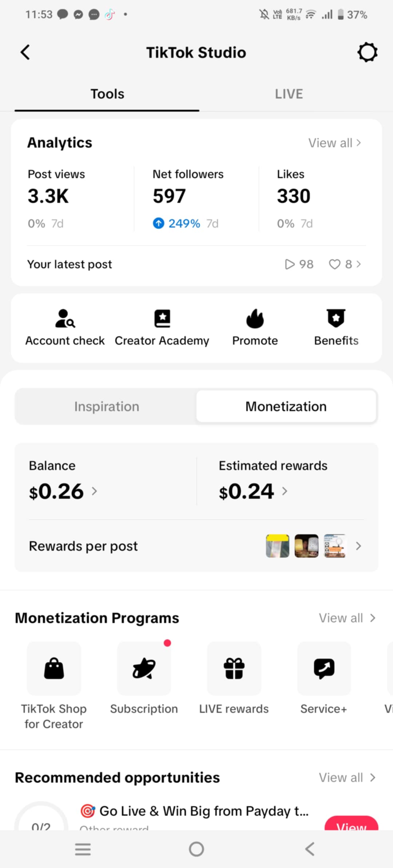Open the Subscription program

pyautogui.click(x=144, y=669)
